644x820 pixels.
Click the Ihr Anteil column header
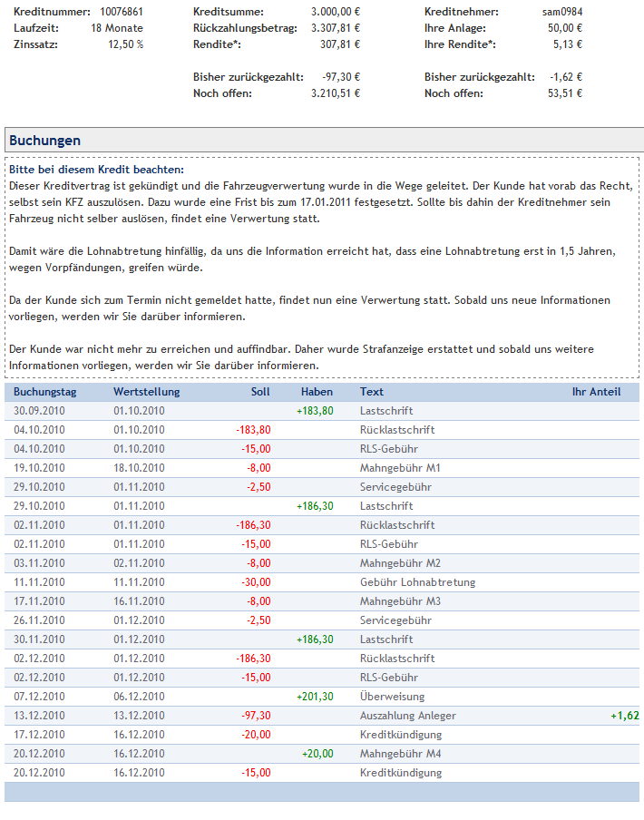tap(597, 392)
